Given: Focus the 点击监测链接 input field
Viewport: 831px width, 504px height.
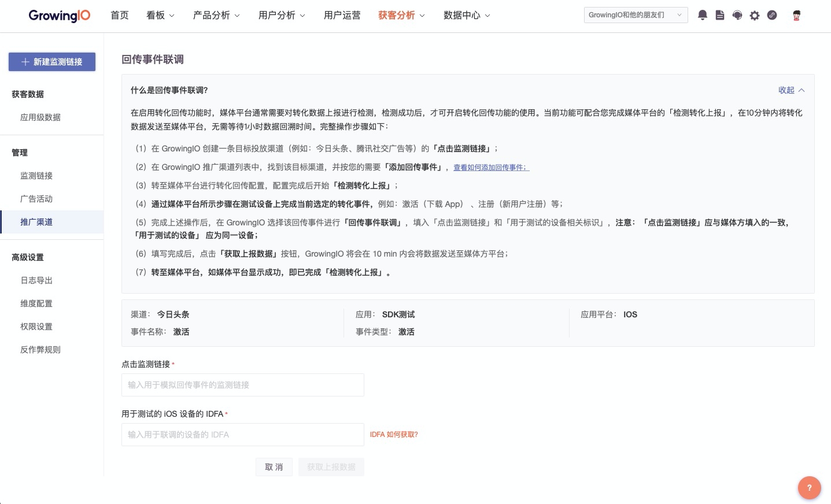Looking at the screenshot, I should click(x=242, y=385).
